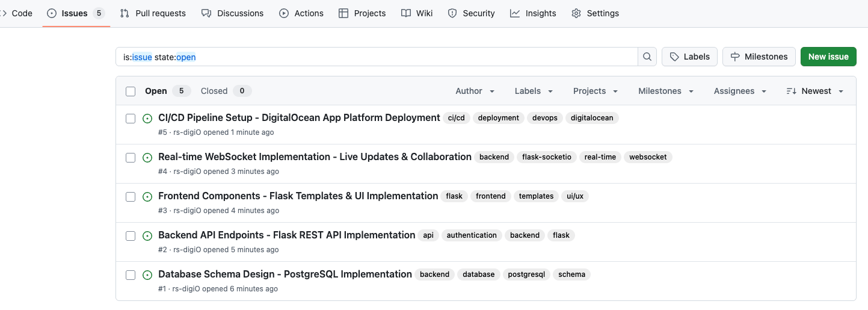Click the postgresql label tag
Screen dimensions: 868x310
(526, 274)
